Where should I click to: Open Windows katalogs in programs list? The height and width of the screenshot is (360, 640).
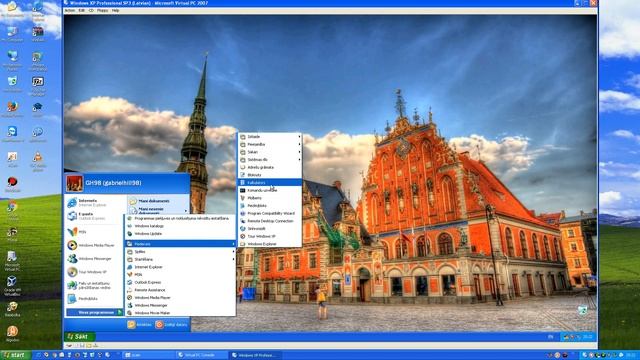180,226
